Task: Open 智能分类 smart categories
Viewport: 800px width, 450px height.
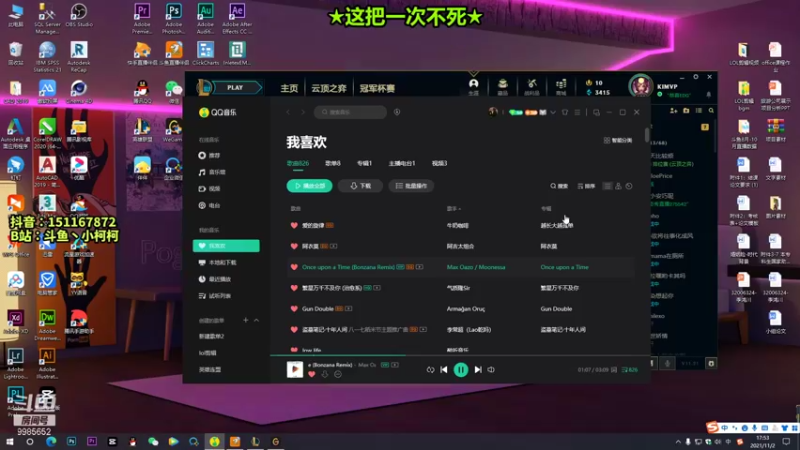Action: click(618, 140)
